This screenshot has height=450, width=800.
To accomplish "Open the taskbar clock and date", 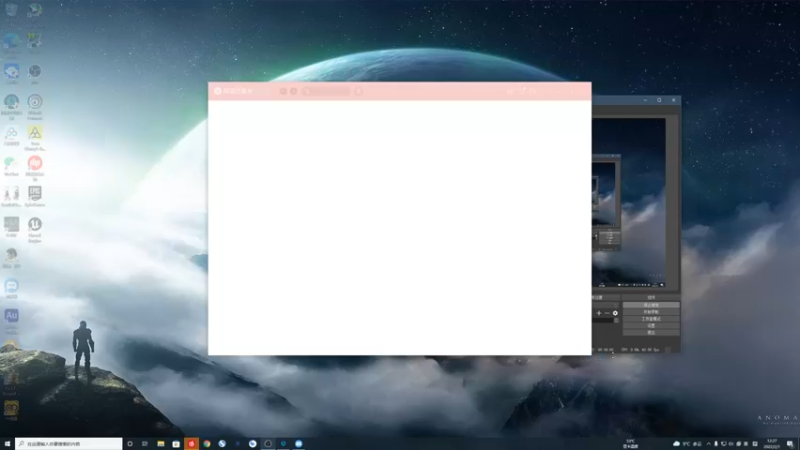I will (x=772, y=444).
